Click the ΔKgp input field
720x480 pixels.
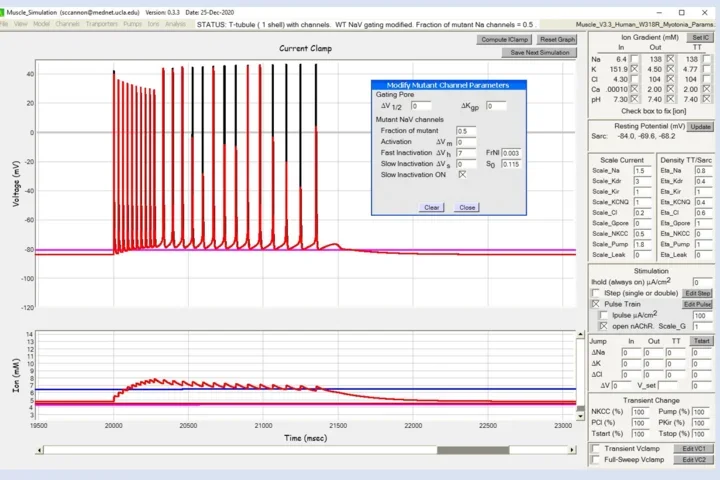pos(496,106)
